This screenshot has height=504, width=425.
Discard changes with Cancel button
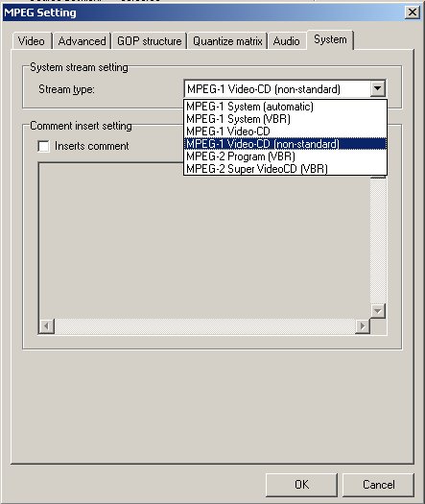click(x=378, y=485)
